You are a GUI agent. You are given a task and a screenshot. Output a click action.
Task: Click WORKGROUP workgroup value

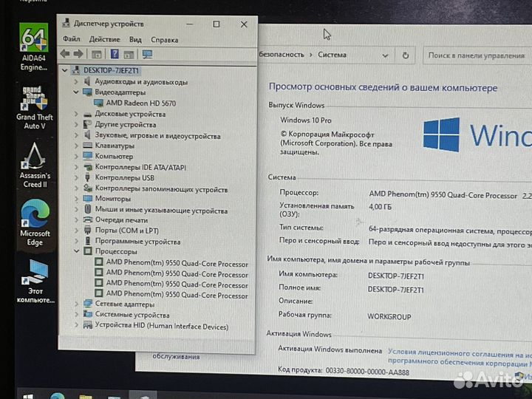tap(389, 316)
